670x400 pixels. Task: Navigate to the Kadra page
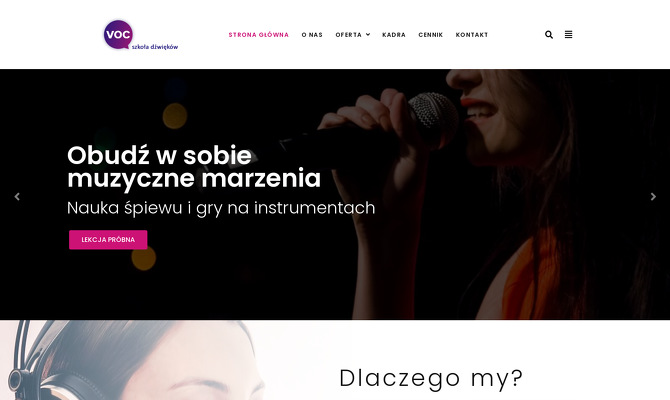pyautogui.click(x=394, y=35)
